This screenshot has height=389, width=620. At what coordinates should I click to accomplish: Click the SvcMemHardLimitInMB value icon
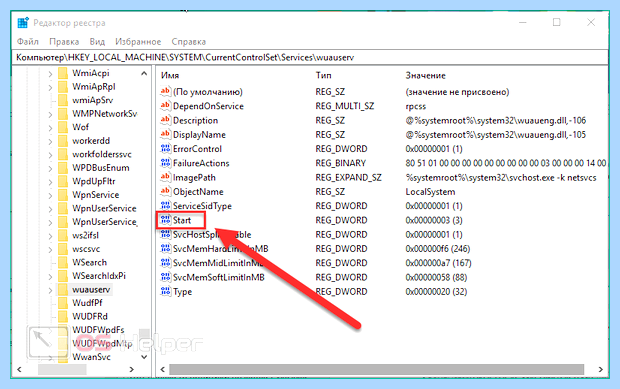click(165, 249)
